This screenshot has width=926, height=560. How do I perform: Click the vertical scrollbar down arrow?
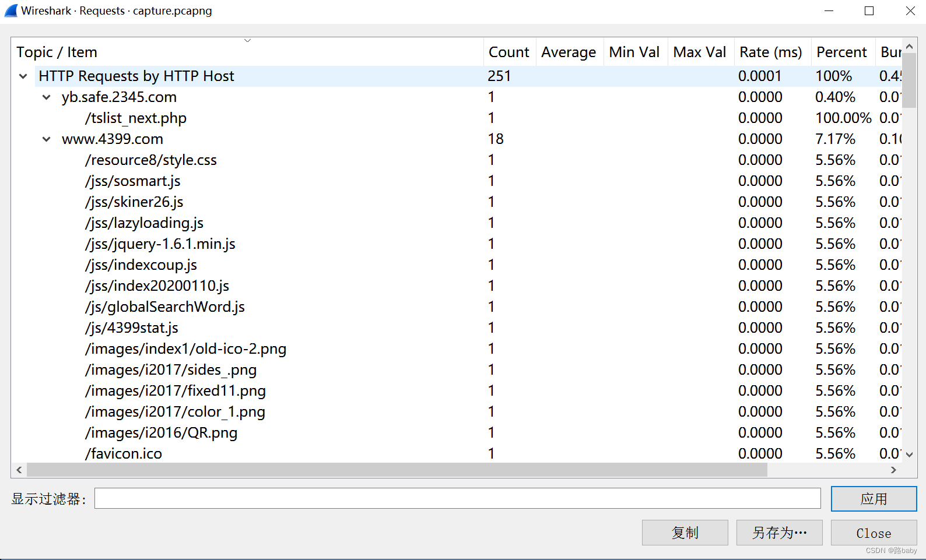[909, 455]
